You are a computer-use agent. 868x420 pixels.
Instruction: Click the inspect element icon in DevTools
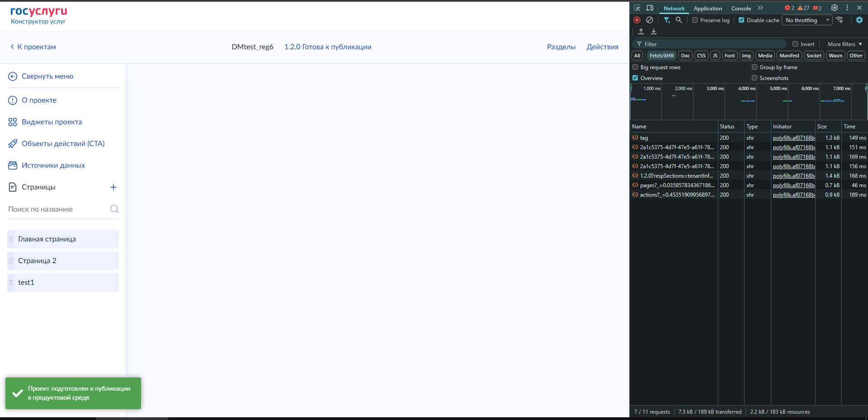click(637, 8)
